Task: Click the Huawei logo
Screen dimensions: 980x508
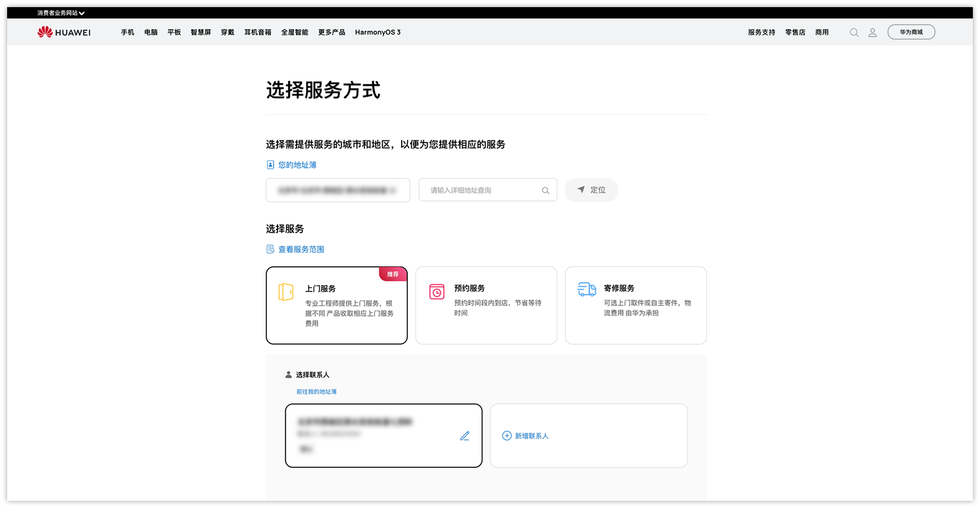Action: 64,32
